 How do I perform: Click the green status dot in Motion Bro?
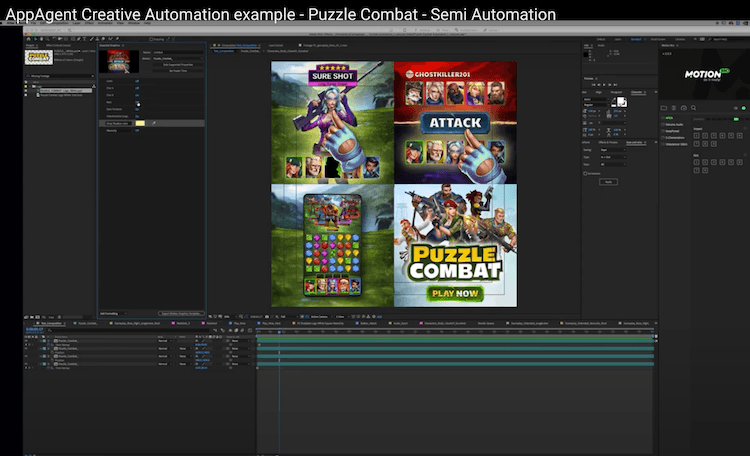(743, 108)
